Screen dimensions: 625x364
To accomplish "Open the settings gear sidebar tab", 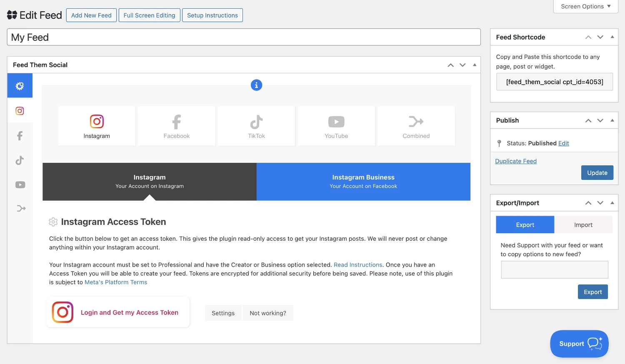I will tap(20, 86).
